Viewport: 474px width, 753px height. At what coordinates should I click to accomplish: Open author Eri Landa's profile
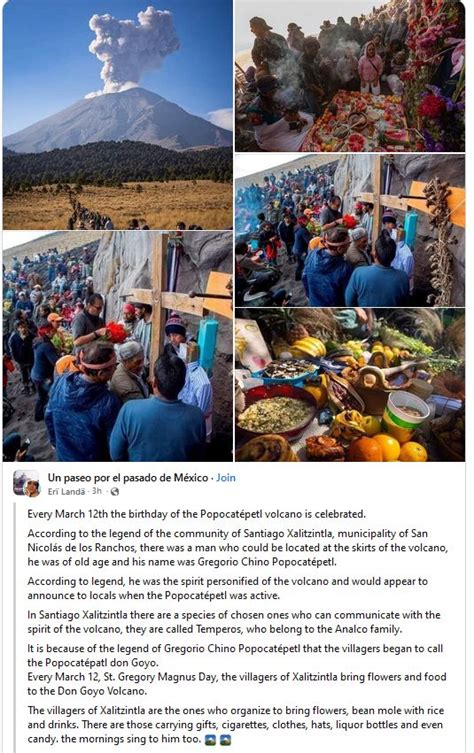(66, 491)
